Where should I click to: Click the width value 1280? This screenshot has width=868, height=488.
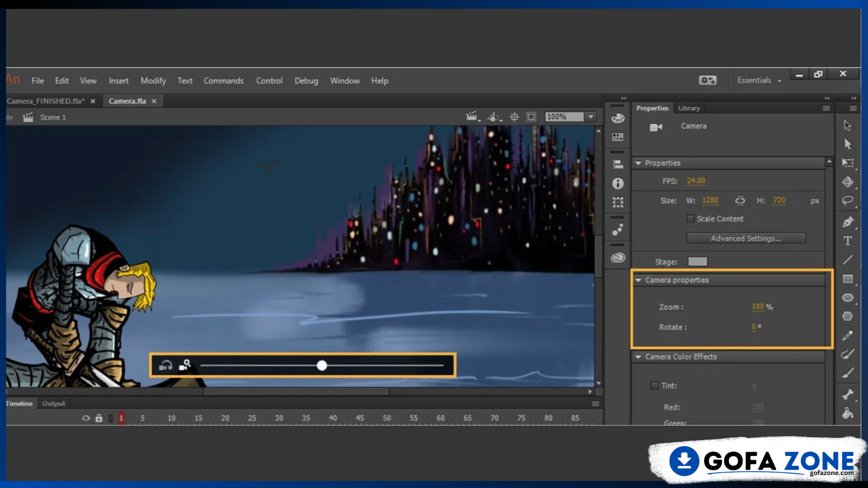point(710,200)
